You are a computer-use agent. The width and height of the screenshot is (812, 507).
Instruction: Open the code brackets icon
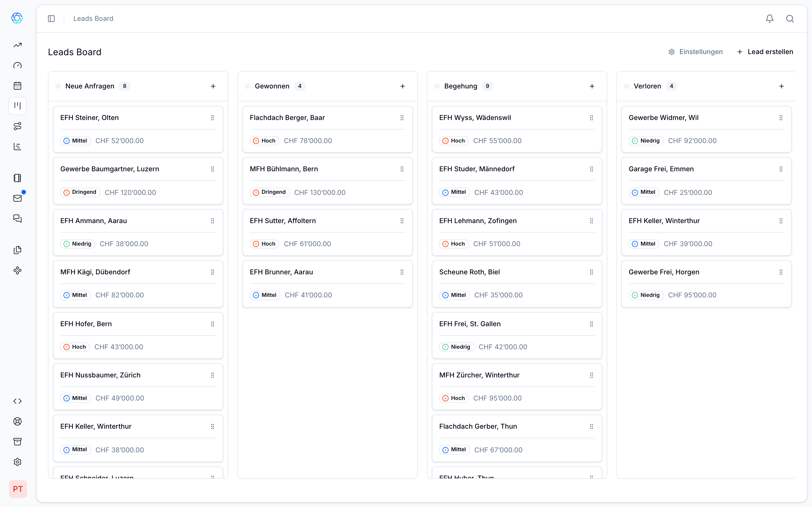pyautogui.click(x=17, y=401)
